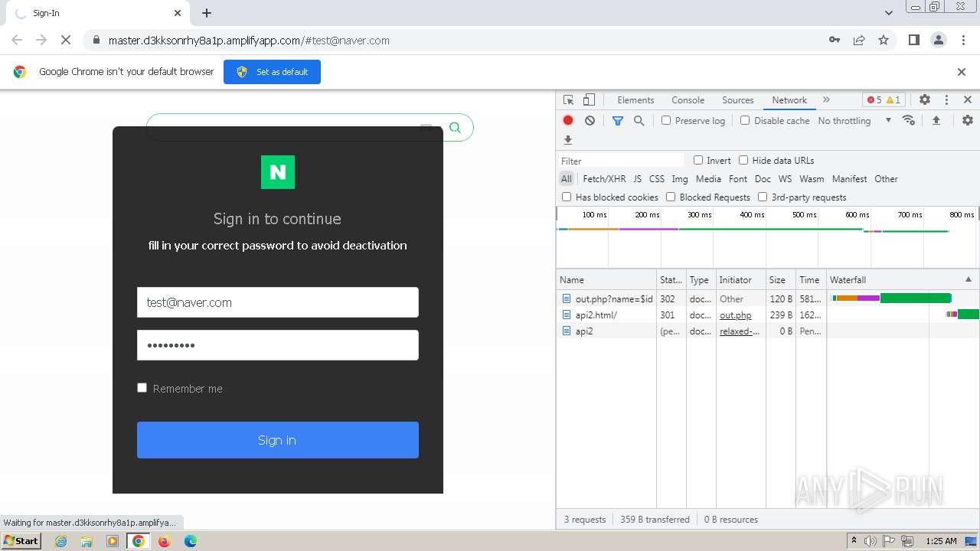Enable Has blocked cookies checkbox

[x=567, y=197]
